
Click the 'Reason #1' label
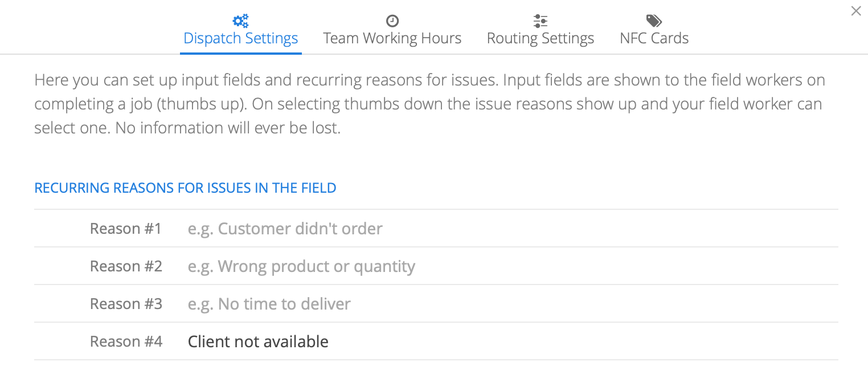pos(126,229)
